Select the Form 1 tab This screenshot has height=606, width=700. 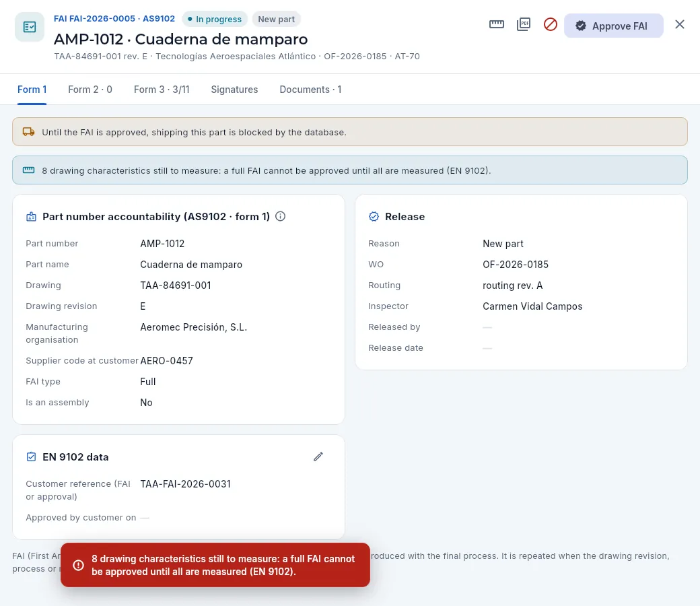32,90
